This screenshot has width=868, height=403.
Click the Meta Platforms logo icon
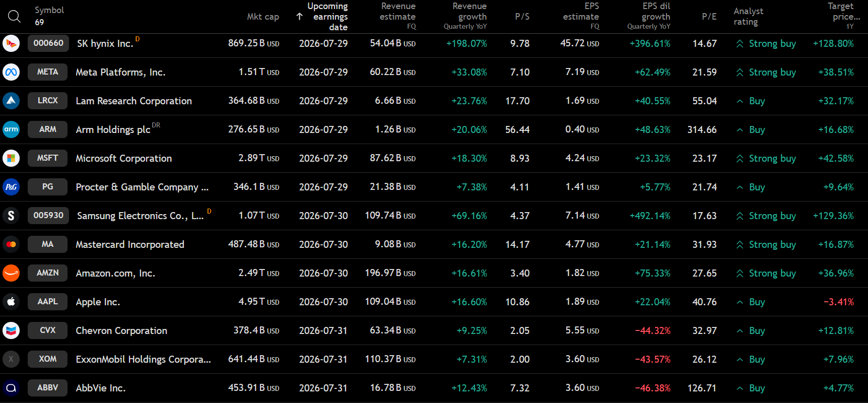[x=11, y=72]
